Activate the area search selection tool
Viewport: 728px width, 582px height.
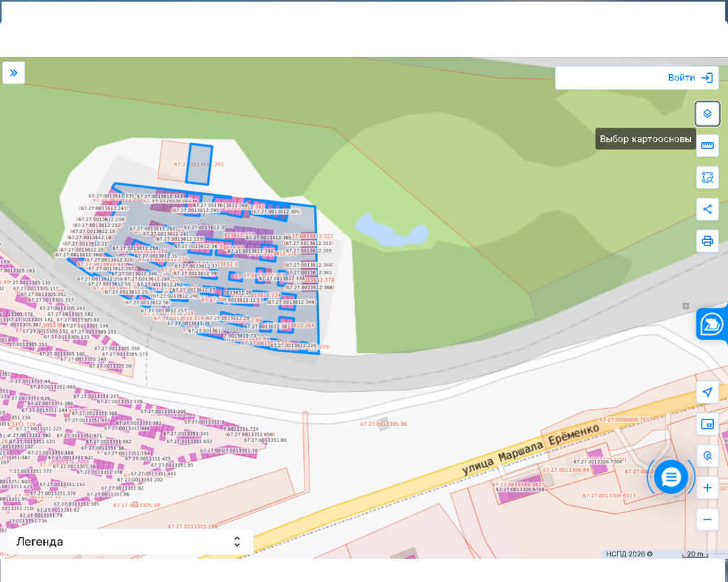click(x=707, y=177)
